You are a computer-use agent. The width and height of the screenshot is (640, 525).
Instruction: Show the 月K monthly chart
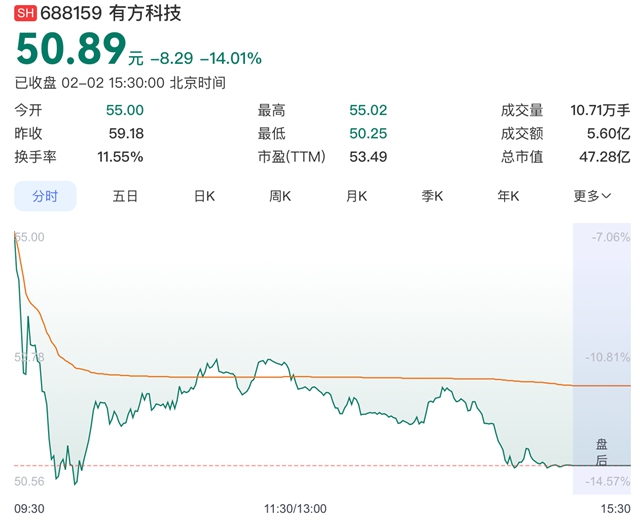pos(357,196)
